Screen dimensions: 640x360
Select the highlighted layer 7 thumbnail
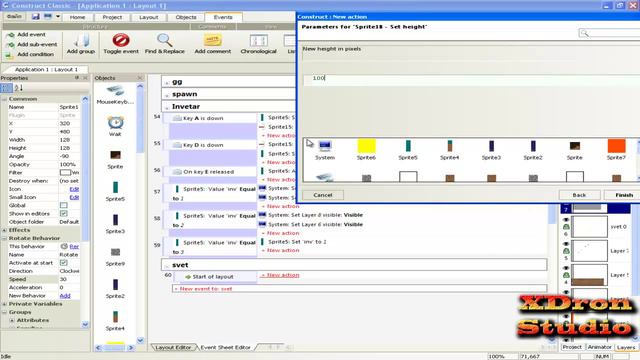coord(588,208)
